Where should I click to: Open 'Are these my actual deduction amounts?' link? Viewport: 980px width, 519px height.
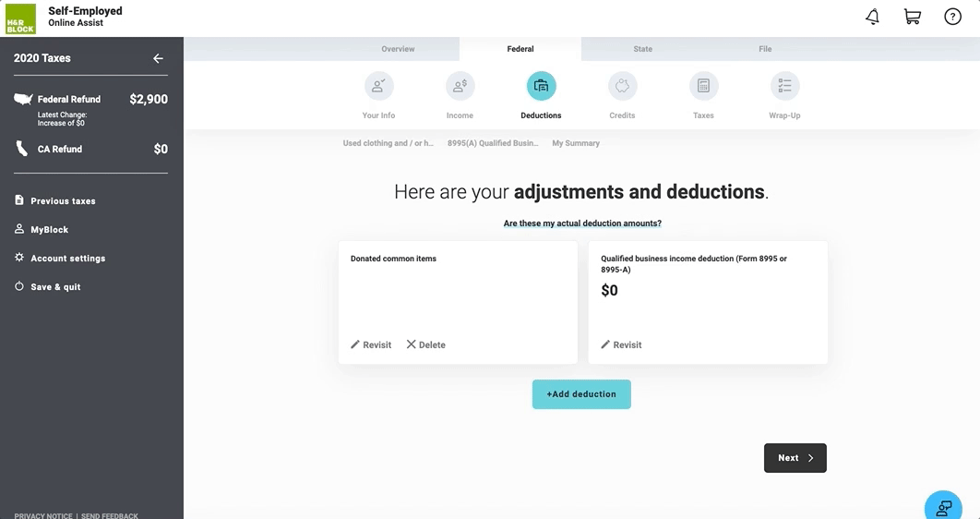pyautogui.click(x=582, y=223)
